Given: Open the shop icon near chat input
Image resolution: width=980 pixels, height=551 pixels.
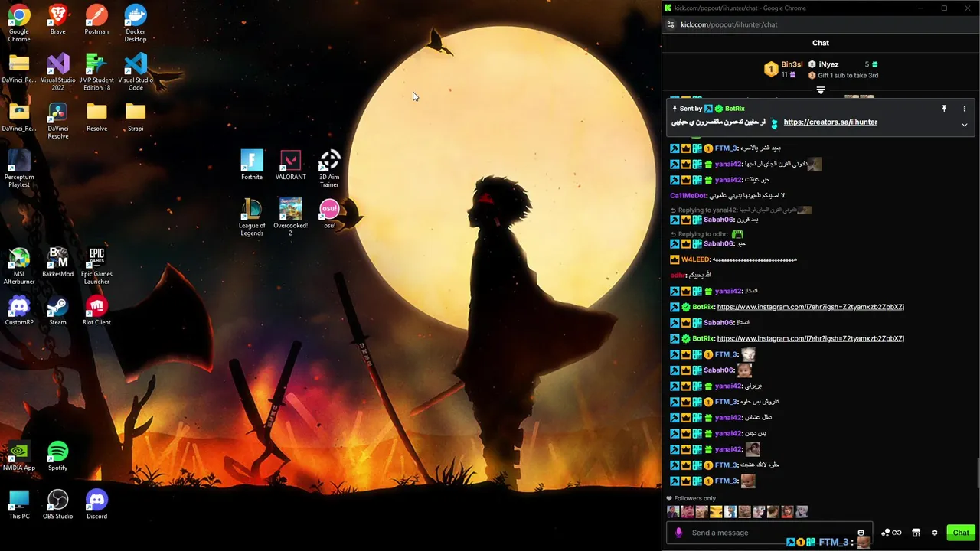Looking at the screenshot, I should tap(916, 533).
